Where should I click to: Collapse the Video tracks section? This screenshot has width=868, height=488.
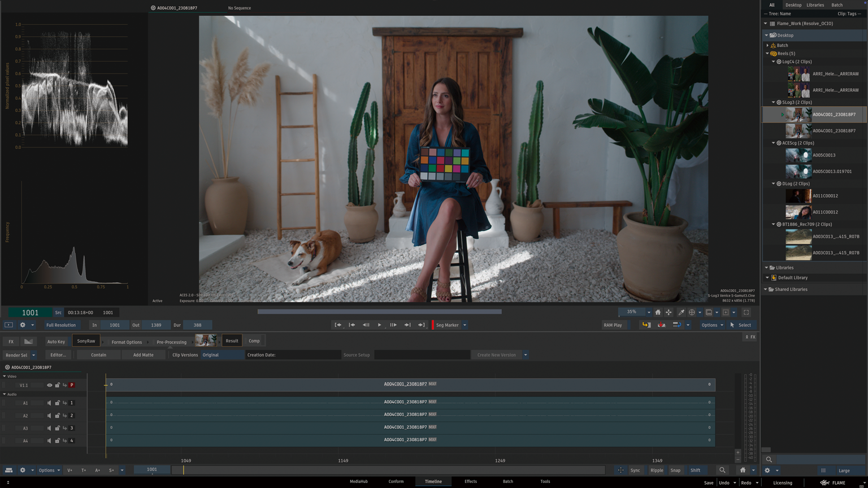pos(5,376)
